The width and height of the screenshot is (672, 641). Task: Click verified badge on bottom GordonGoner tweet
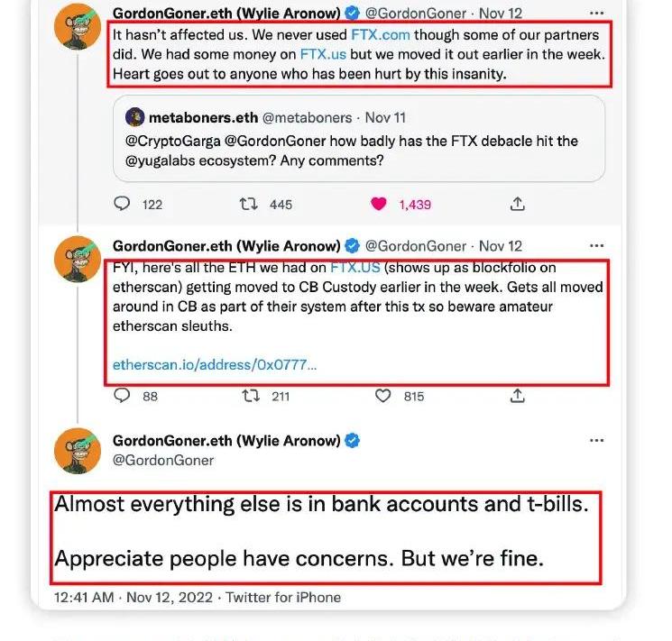click(x=354, y=441)
